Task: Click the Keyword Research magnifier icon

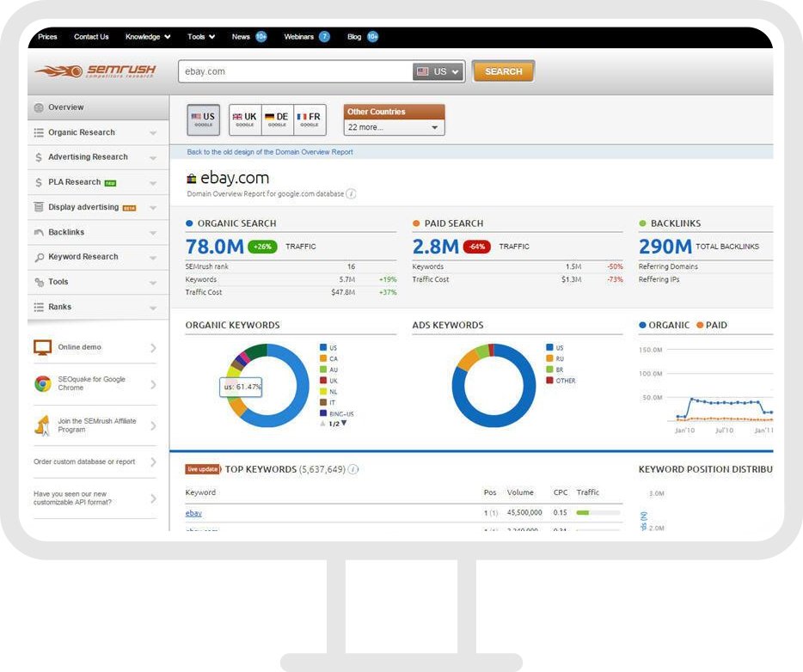Action: point(39,258)
